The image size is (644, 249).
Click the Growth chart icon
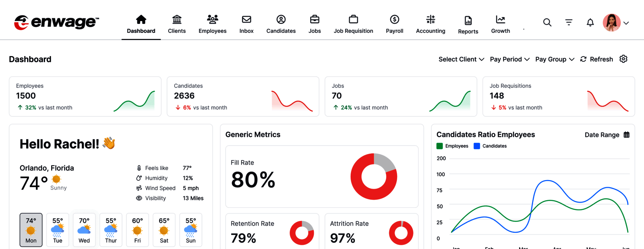(x=500, y=19)
